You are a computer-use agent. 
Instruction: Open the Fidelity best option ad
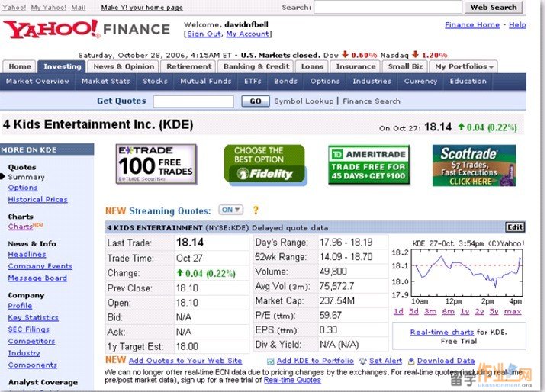(x=265, y=165)
